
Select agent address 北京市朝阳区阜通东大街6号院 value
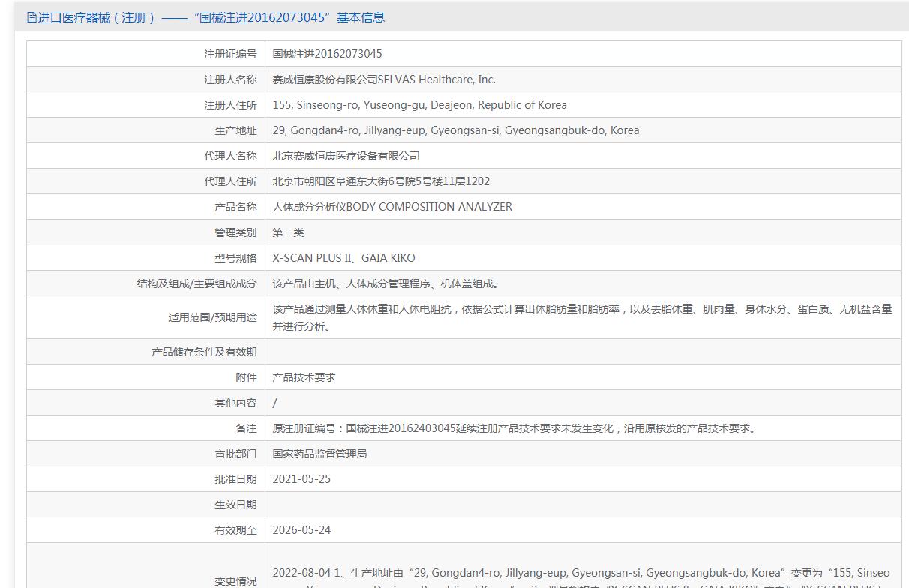pos(381,181)
